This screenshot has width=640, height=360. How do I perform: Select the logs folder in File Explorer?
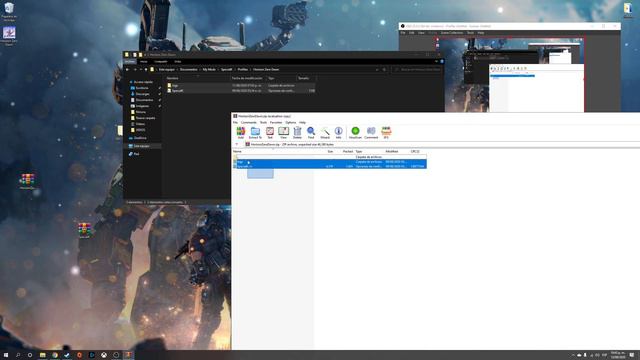pos(175,86)
